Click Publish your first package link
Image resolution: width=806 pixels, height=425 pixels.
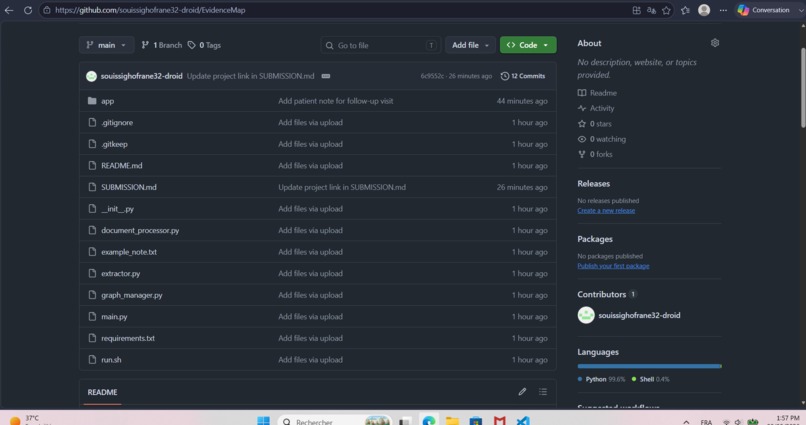click(613, 266)
